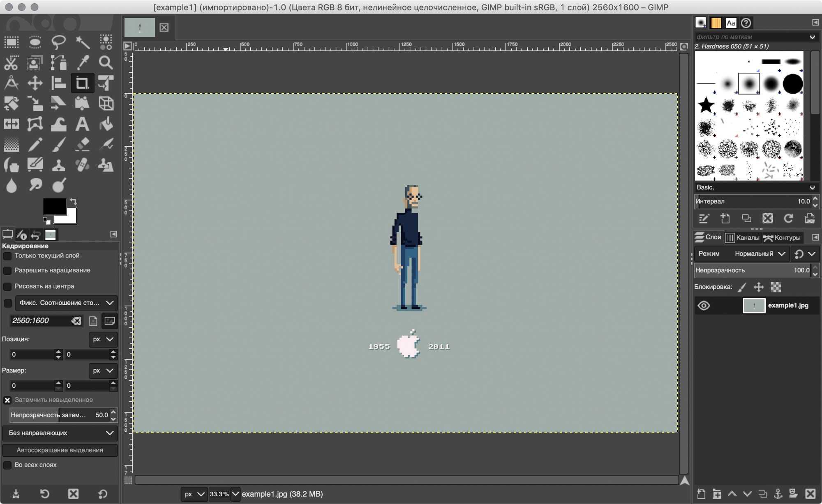Select the Eraser tool
This screenshot has width=822, height=504.
click(82, 145)
